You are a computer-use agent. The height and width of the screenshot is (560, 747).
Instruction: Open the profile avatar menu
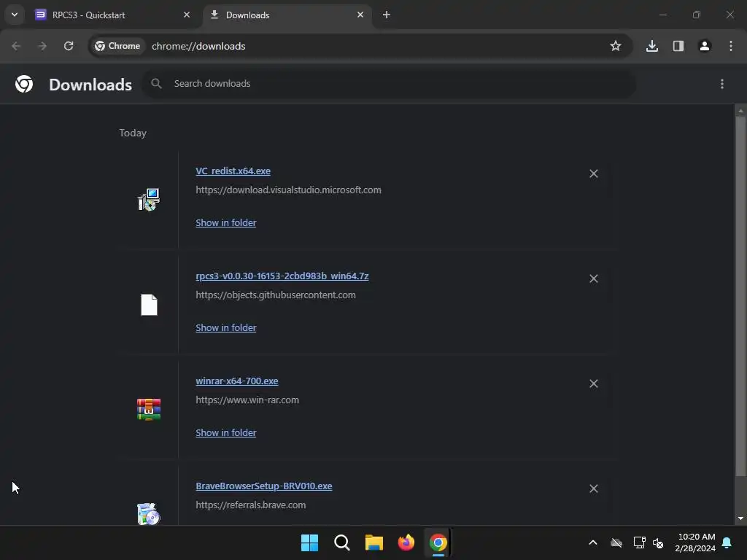point(705,46)
